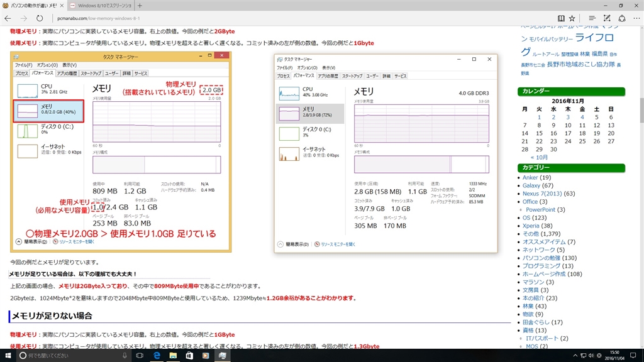Viewport: 644px width, 362px height.
Task: Show hidden system tray icons
Action: tap(575, 356)
